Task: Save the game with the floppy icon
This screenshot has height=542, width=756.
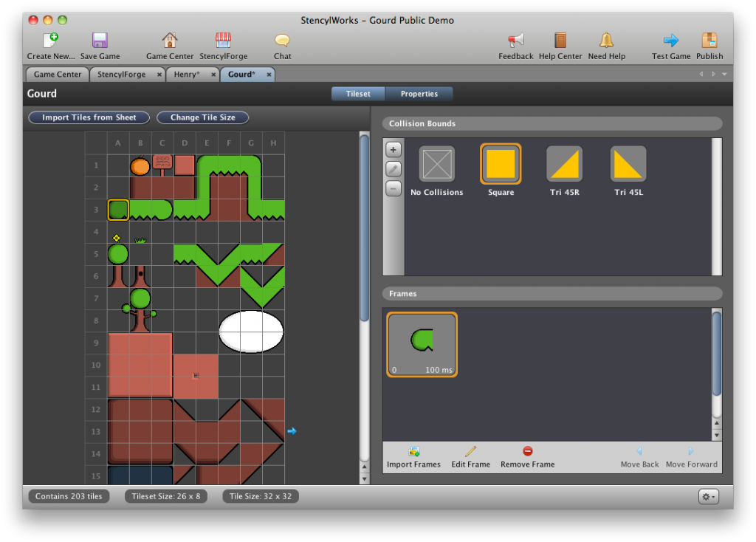Action: (100, 40)
